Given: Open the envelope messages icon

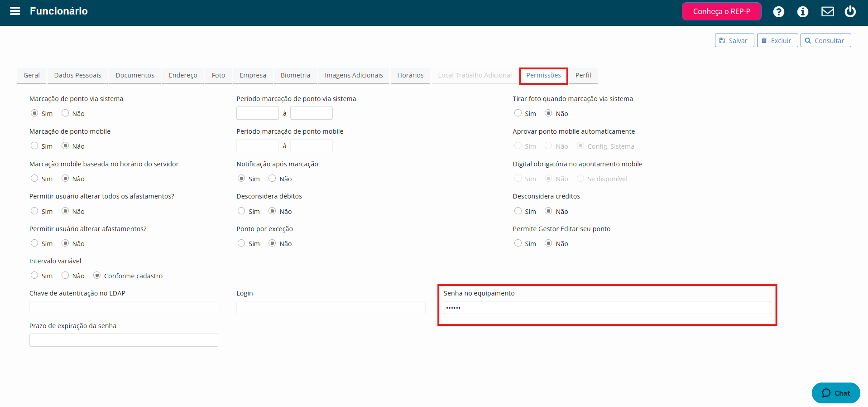Looking at the screenshot, I should [x=827, y=11].
